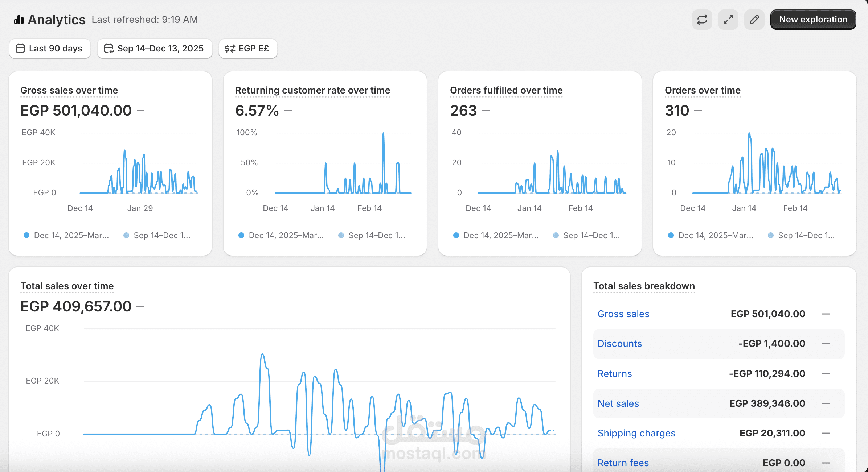Toggle Dec 14, 2025 legend dot in Gross sales
Image resolution: width=868 pixels, height=472 pixels.
click(26, 236)
